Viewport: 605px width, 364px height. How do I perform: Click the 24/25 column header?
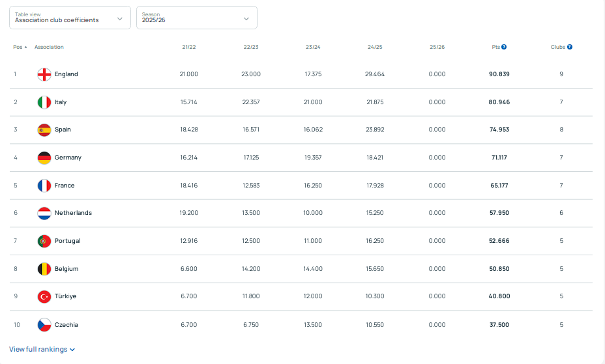tap(375, 47)
